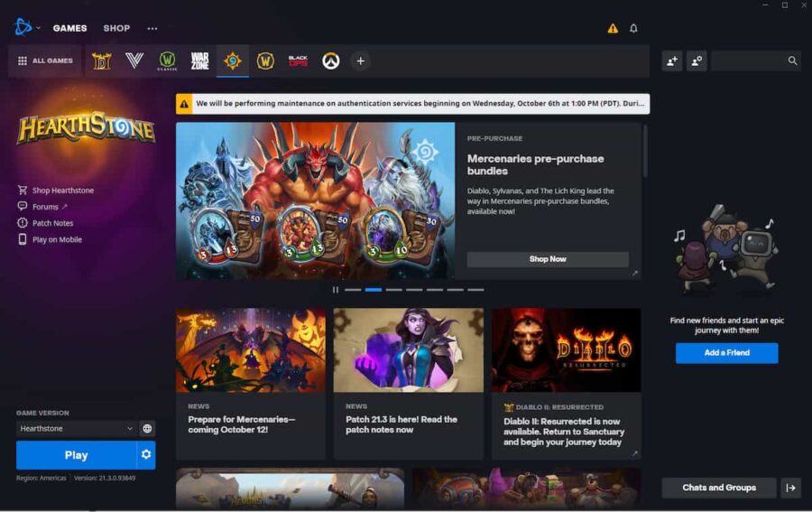Click the Hearthstone logo
The width and height of the screenshot is (812, 512).
[x=86, y=127]
